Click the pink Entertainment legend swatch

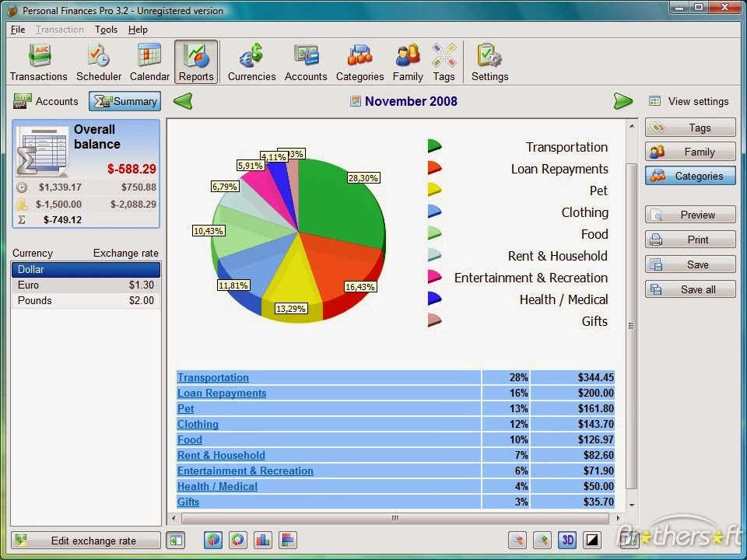point(434,277)
